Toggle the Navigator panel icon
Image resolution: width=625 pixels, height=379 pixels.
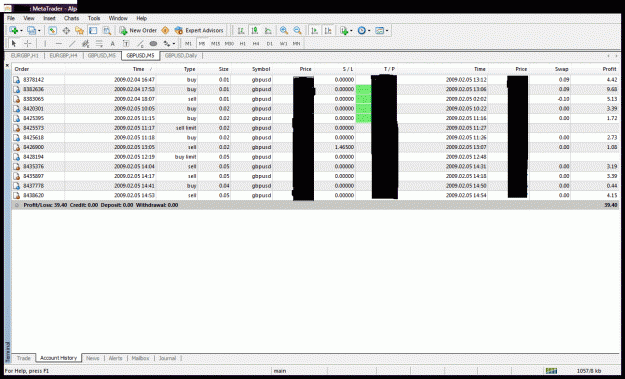(x=79, y=30)
